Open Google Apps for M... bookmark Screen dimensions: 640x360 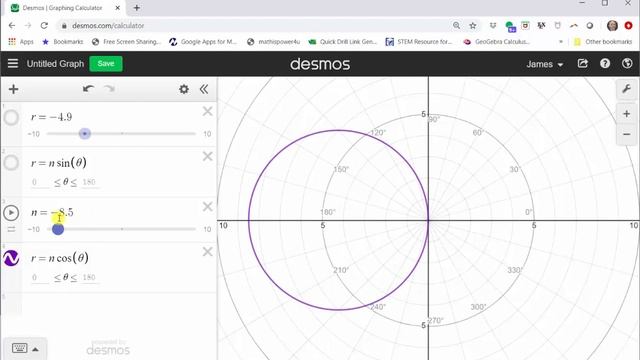click(203, 42)
